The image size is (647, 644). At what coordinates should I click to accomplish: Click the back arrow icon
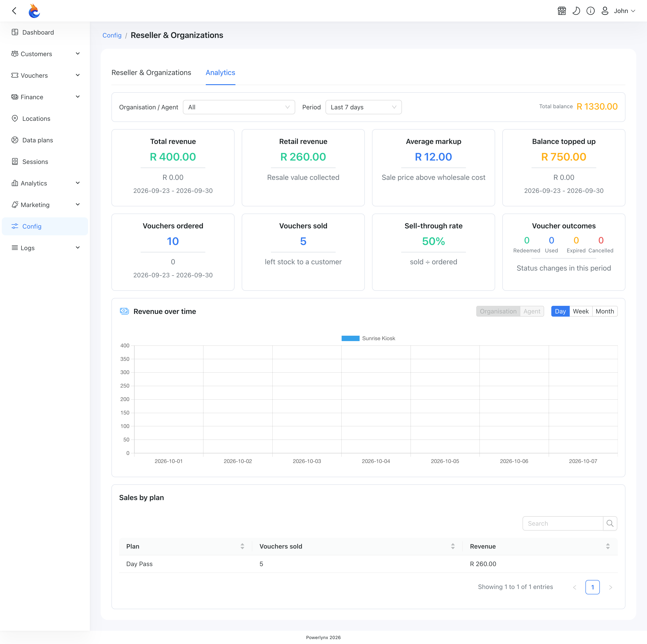pyautogui.click(x=14, y=11)
